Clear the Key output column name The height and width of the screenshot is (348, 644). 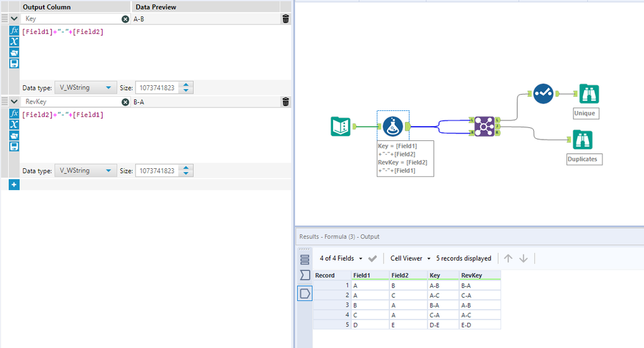[125, 19]
